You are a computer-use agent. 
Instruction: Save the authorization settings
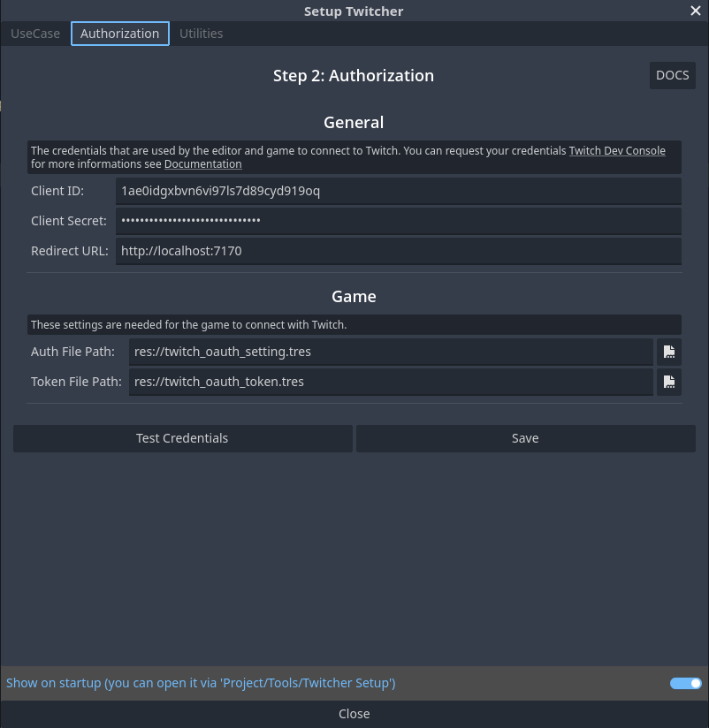coord(525,438)
